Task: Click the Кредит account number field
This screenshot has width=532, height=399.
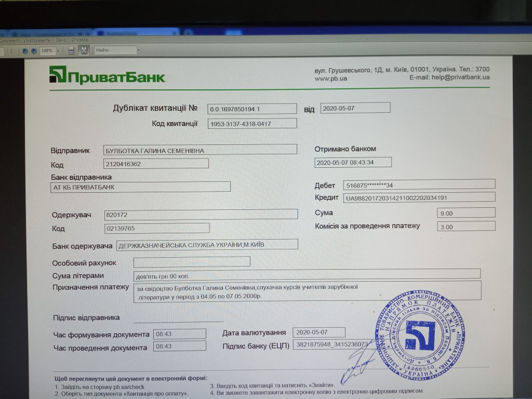Action: coord(418,197)
